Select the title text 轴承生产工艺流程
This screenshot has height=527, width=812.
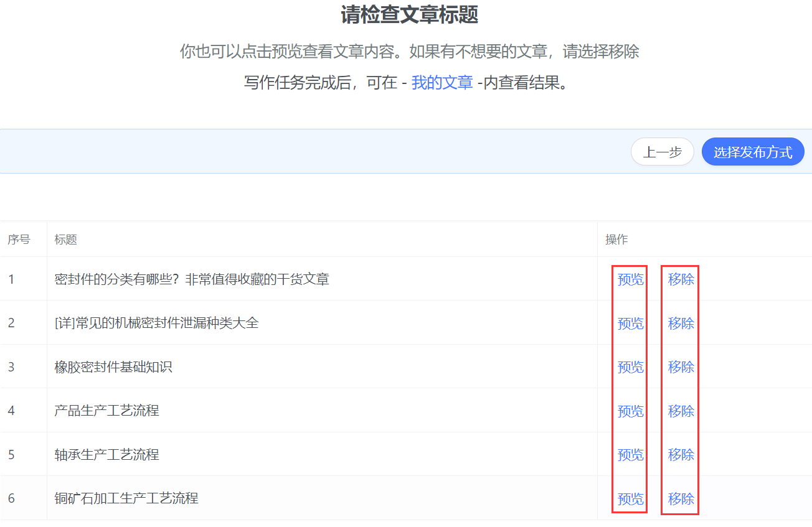107,455
